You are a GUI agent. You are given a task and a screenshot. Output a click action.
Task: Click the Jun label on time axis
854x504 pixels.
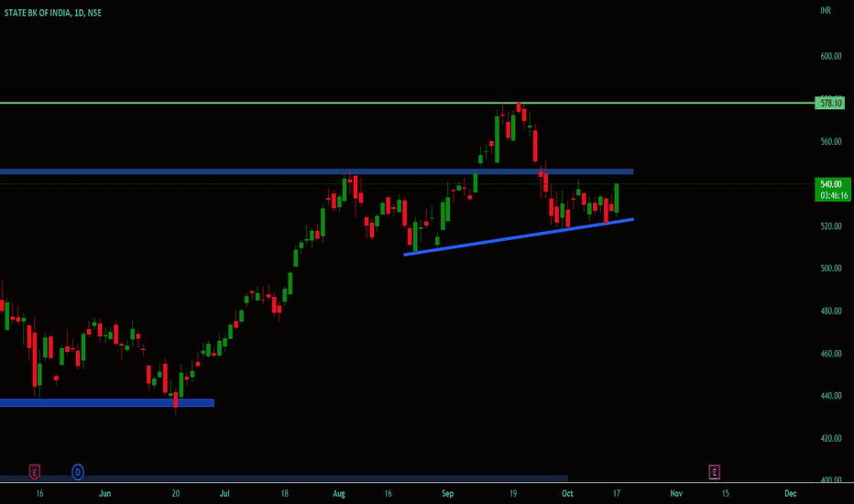pyautogui.click(x=105, y=494)
